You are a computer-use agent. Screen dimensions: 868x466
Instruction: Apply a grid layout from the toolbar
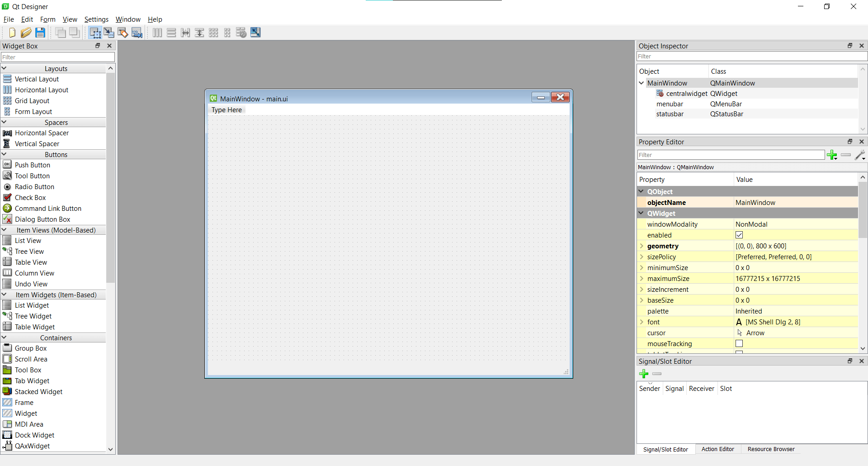click(x=213, y=32)
